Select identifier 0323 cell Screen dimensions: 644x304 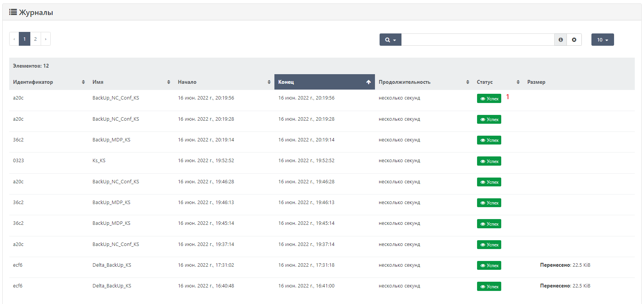18,161
